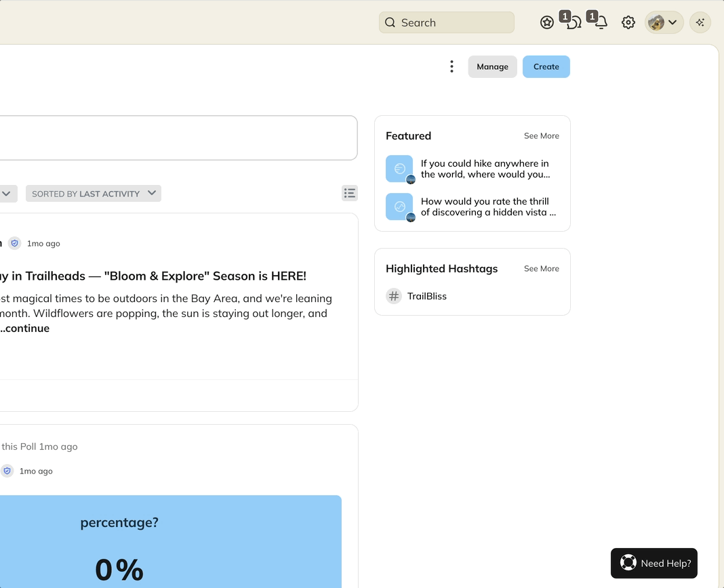Click the Create button

[x=546, y=66]
